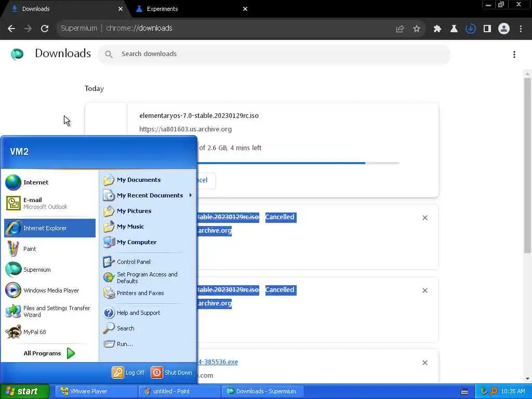Open My Pictures folder

tap(148, 211)
